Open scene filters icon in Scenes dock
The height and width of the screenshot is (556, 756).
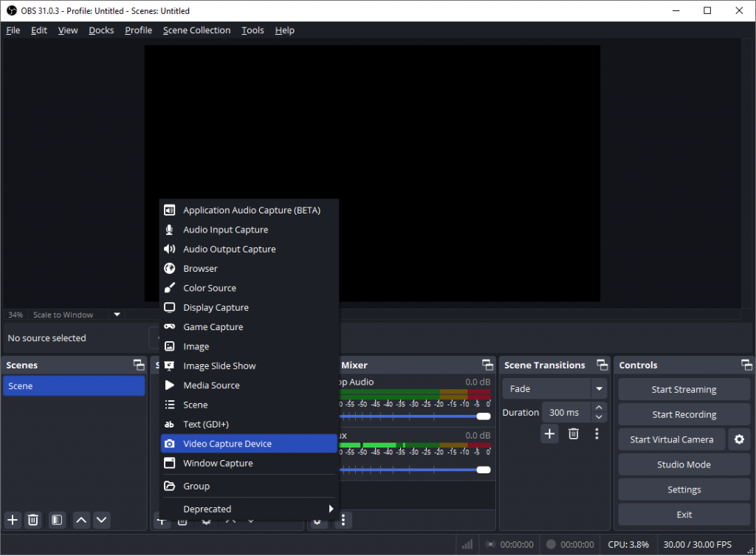coord(57,520)
